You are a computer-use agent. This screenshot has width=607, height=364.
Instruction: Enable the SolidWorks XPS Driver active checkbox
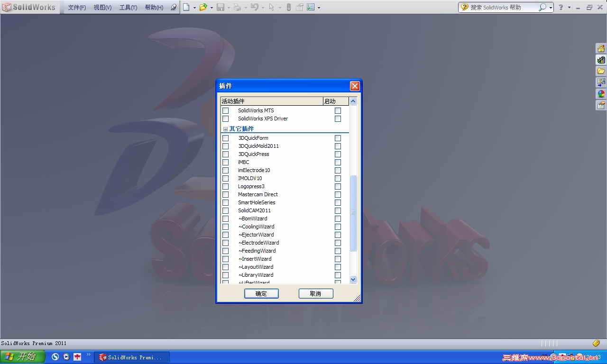(x=225, y=118)
